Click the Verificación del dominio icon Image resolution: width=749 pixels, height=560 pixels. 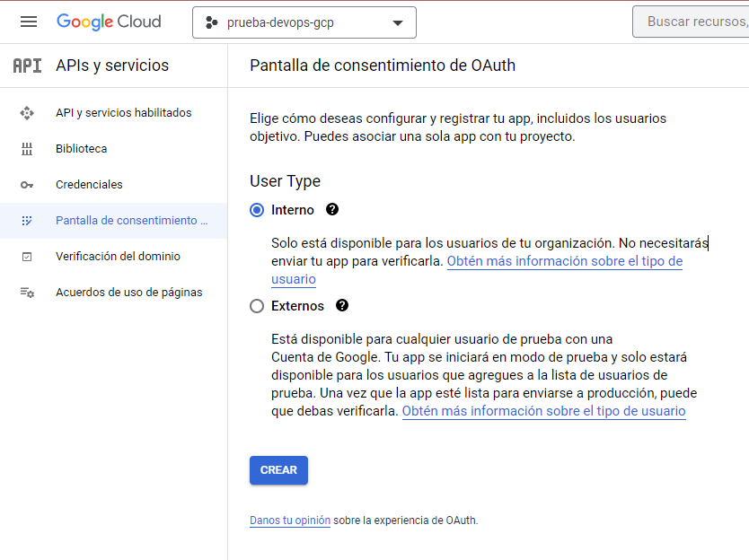(x=27, y=257)
